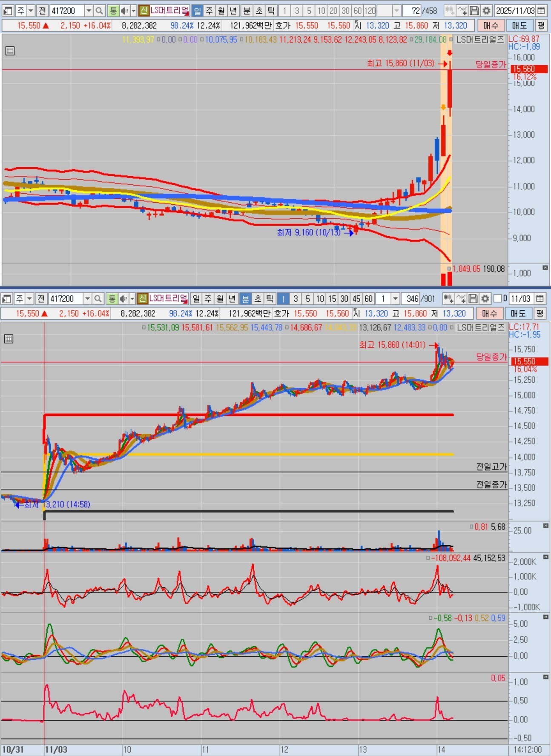Switch upper chart to weekly (주) period
This screenshot has height=756, width=551.
(209, 11)
